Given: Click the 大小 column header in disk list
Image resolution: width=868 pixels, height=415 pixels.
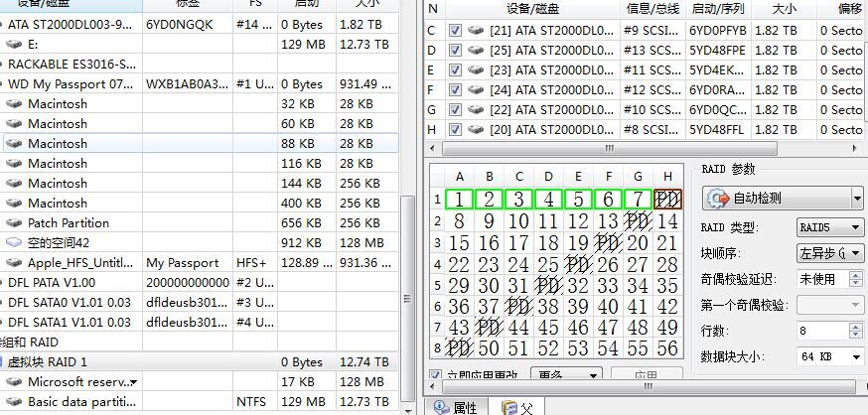Looking at the screenshot, I should 784,9.
